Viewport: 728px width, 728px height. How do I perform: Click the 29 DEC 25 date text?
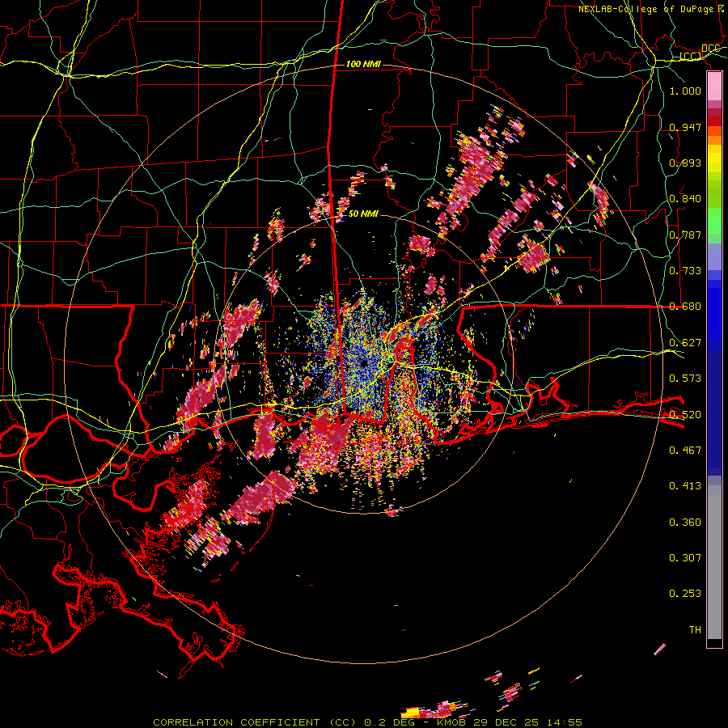(x=506, y=722)
